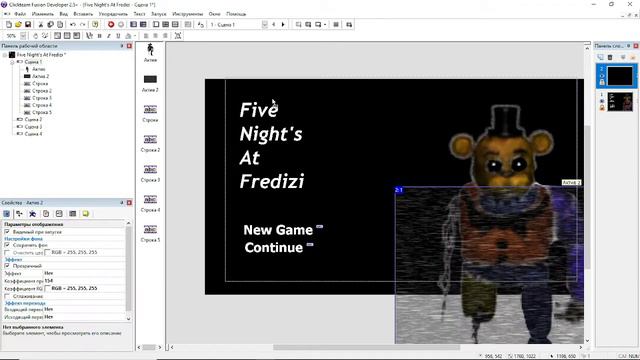Copy selection with the toolbar copy icon

coord(50,25)
